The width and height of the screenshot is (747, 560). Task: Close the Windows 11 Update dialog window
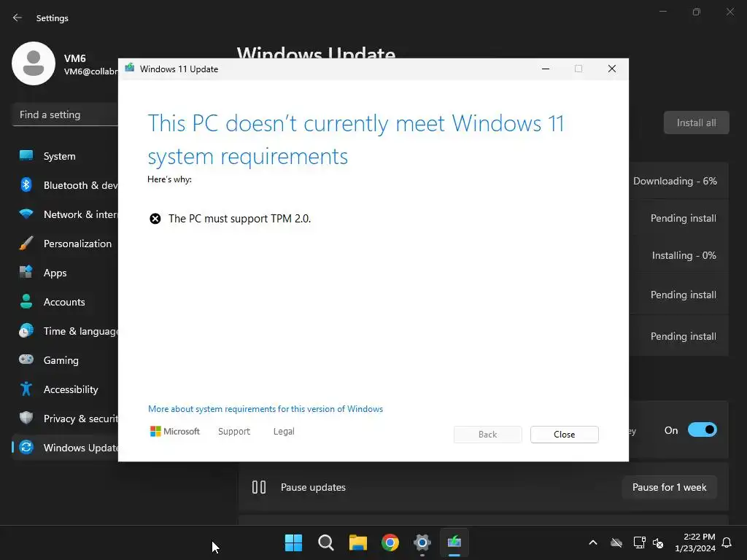point(612,69)
